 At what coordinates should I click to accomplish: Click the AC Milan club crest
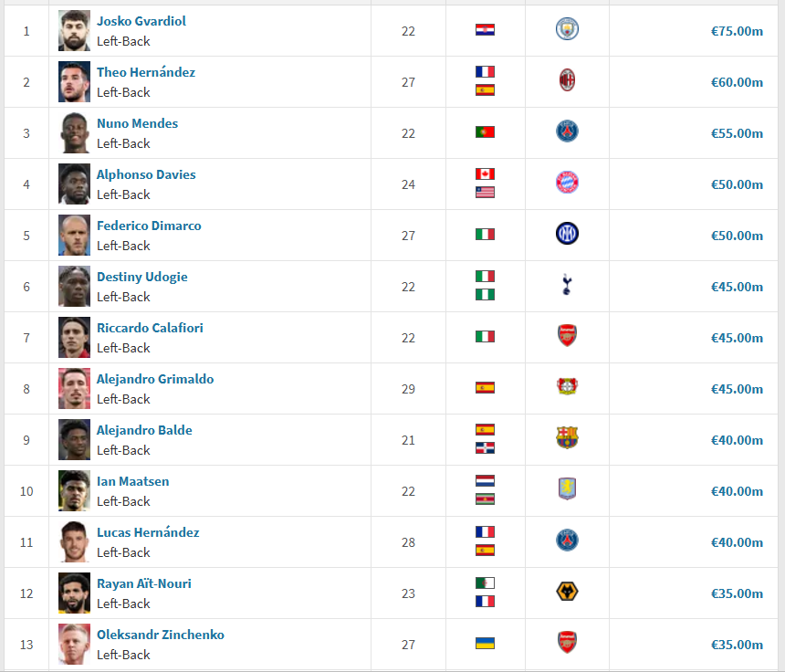point(567,80)
